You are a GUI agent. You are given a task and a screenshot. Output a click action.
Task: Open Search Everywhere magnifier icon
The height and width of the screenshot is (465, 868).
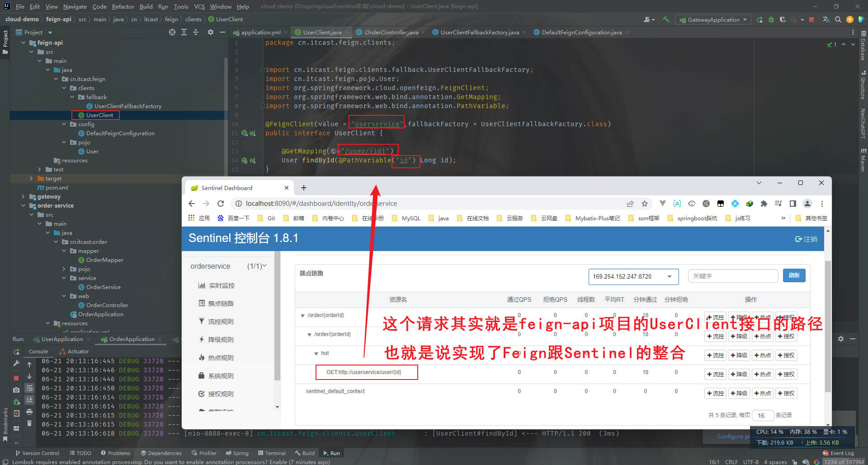click(838, 19)
